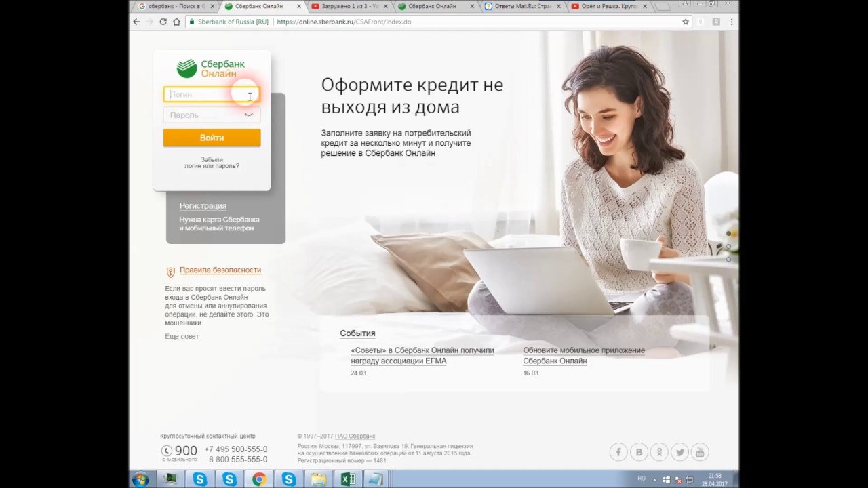
Task: Open the Правила безопасности link
Action: tap(220, 270)
